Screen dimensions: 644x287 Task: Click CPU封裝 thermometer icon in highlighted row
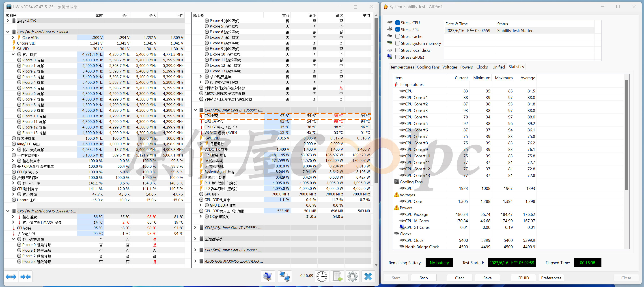coord(201,116)
